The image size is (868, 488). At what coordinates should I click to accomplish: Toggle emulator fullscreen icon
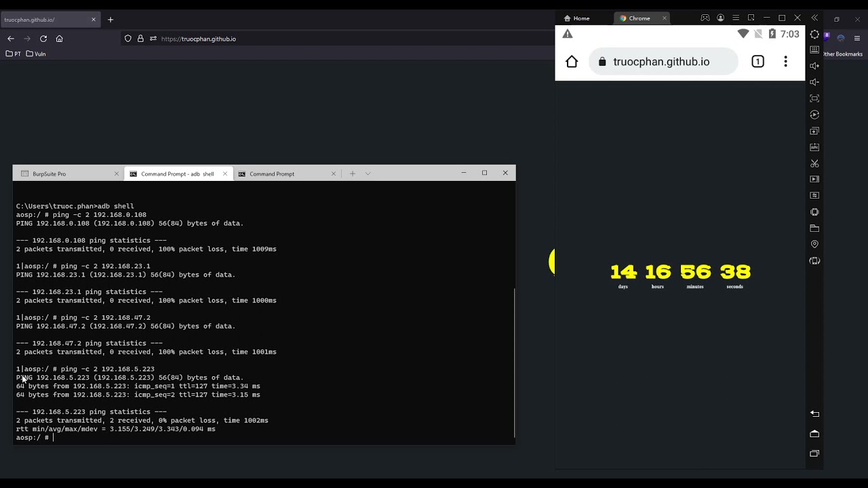(x=814, y=98)
